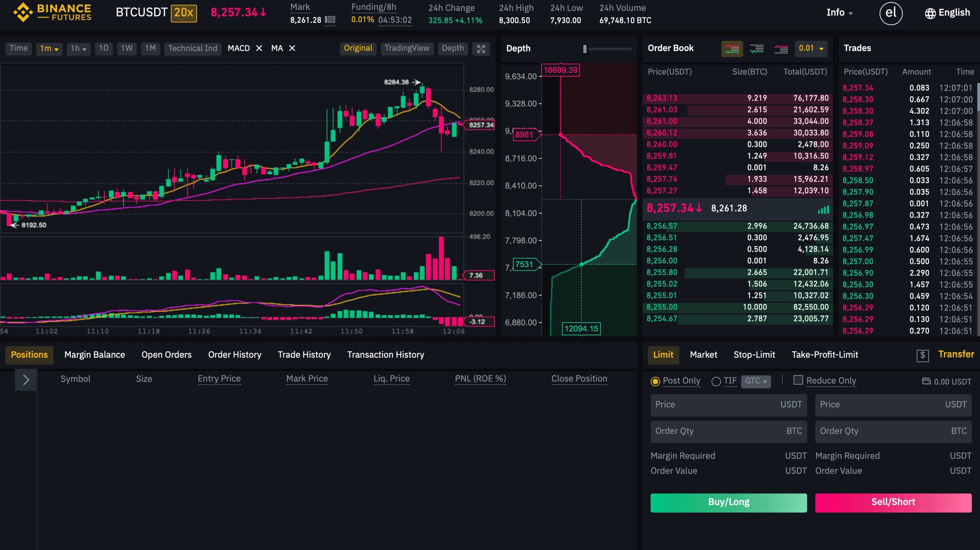Open the 0.01 price grouping dropdown
980x550 pixels.
coord(811,48)
